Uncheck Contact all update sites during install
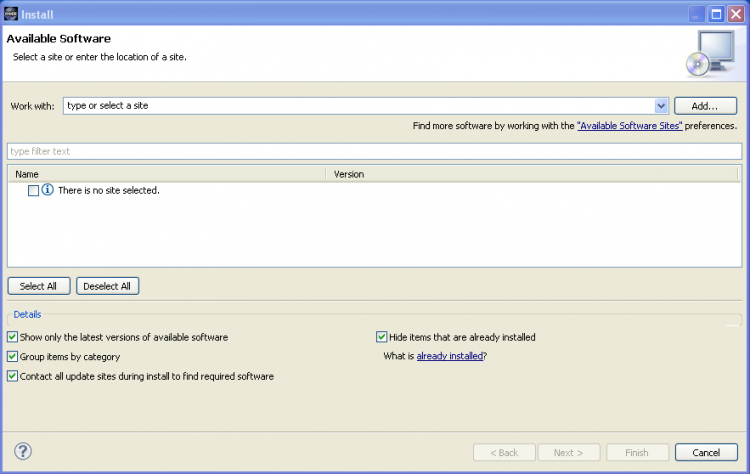 (x=13, y=376)
